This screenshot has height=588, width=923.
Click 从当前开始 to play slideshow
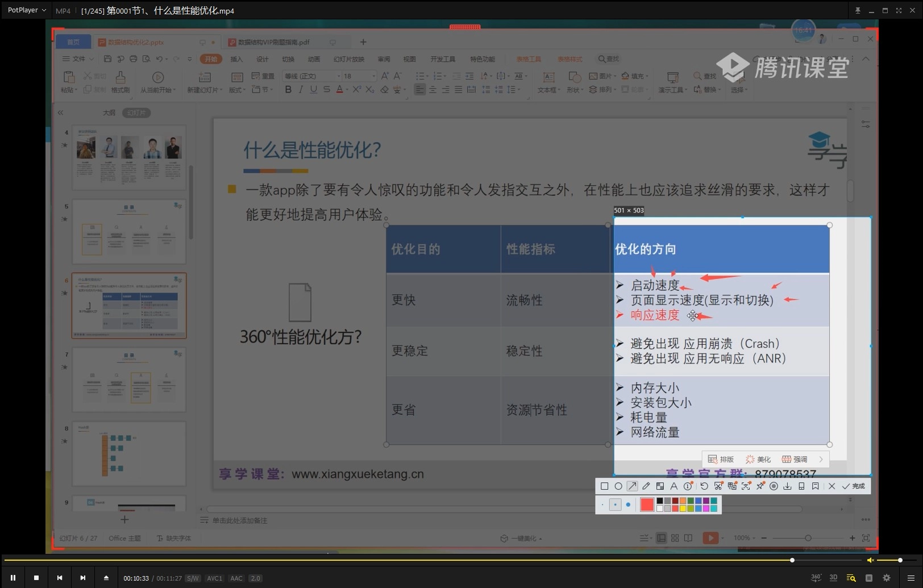[x=158, y=81]
